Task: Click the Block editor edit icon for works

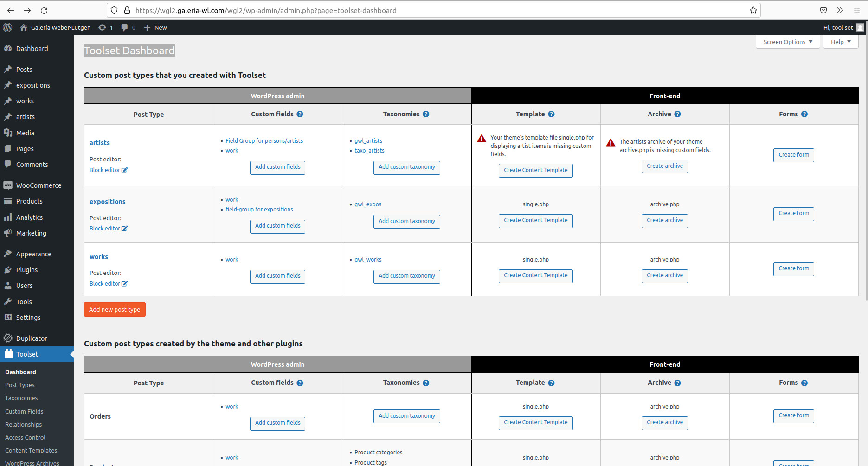Action: pyautogui.click(x=124, y=284)
